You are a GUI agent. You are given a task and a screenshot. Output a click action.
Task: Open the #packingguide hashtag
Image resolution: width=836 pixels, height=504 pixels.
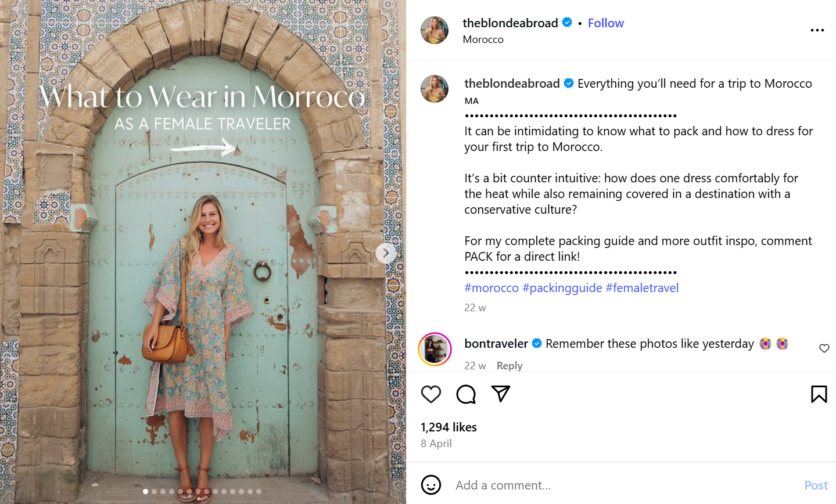(562, 288)
